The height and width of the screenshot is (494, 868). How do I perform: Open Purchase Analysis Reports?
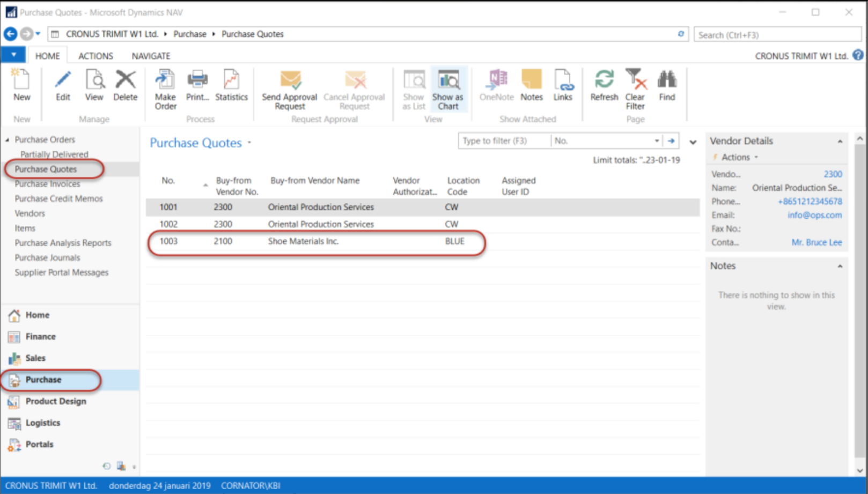(x=63, y=243)
